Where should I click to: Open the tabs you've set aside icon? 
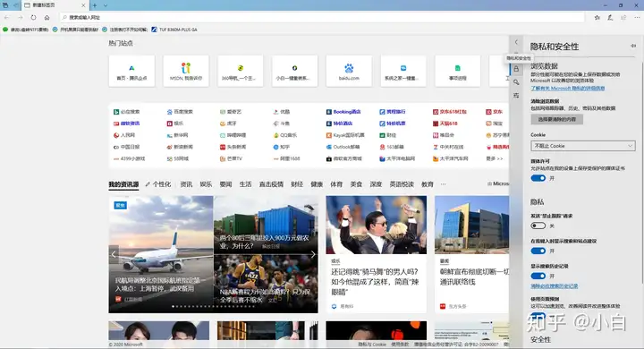pyautogui.click(x=5, y=5)
